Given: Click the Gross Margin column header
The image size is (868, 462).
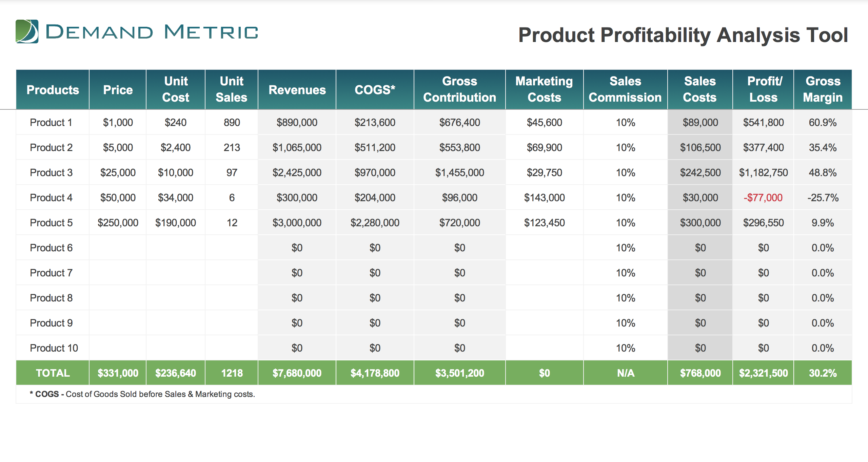Looking at the screenshot, I should [x=823, y=89].
